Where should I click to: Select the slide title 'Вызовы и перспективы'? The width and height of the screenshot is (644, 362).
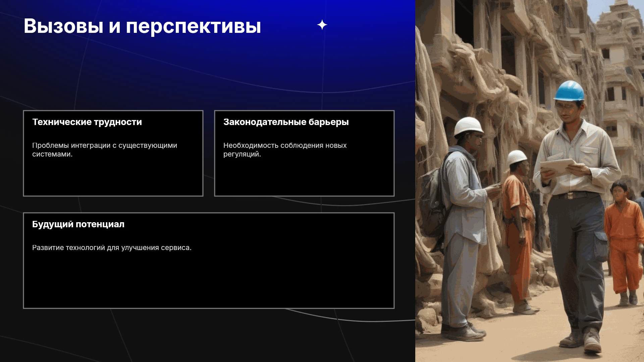point(142,26)
